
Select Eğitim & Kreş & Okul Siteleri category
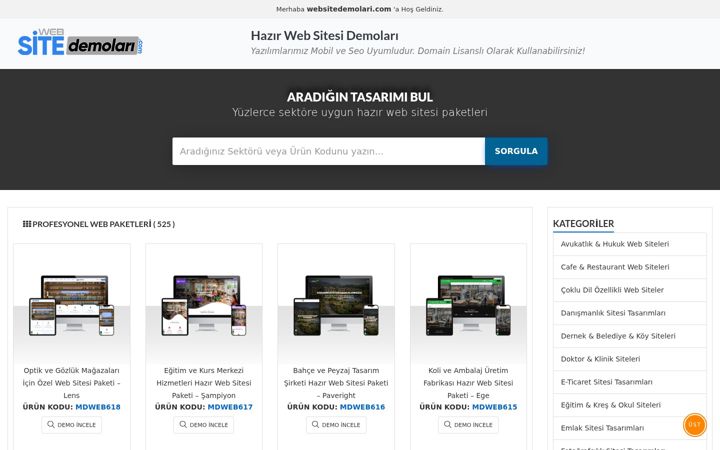630,405
